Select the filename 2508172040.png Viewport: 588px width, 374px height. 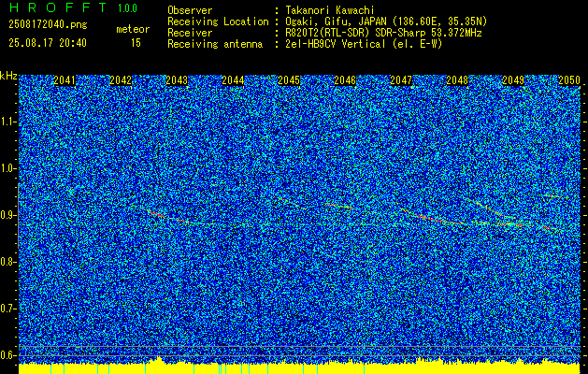point(48,24)
